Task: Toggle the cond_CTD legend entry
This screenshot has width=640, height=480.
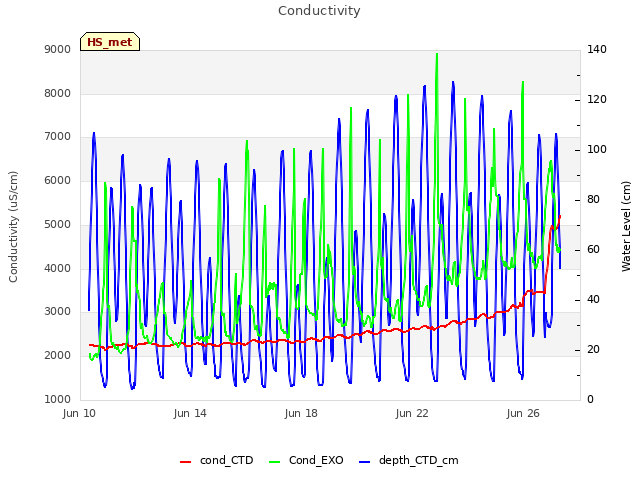Action: pyautogui.click(x=217, y=460)
